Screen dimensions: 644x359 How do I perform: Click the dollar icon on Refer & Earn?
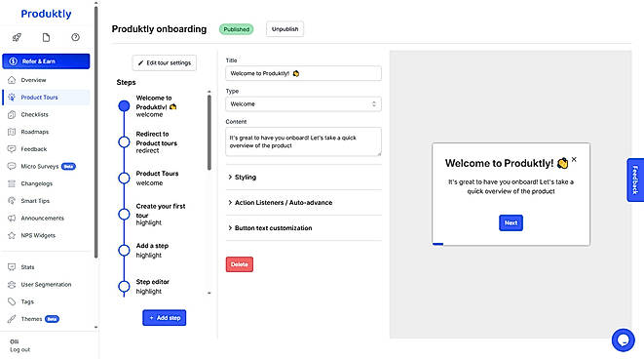[x=13, y=61]
